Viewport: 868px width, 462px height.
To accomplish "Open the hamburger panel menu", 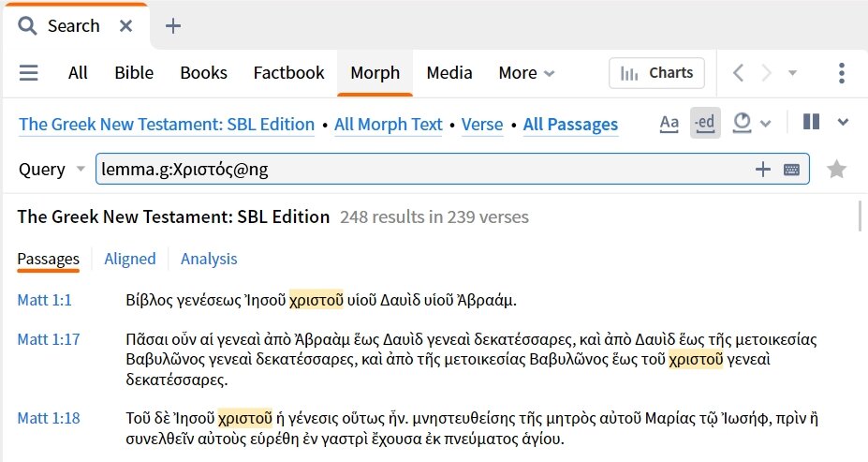I will click(29, 73).
